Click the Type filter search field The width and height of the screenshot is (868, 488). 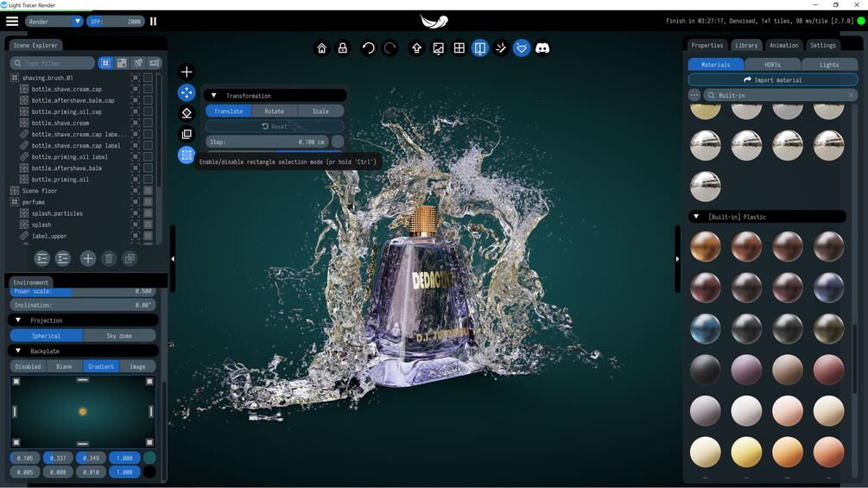tap(53, 63)
